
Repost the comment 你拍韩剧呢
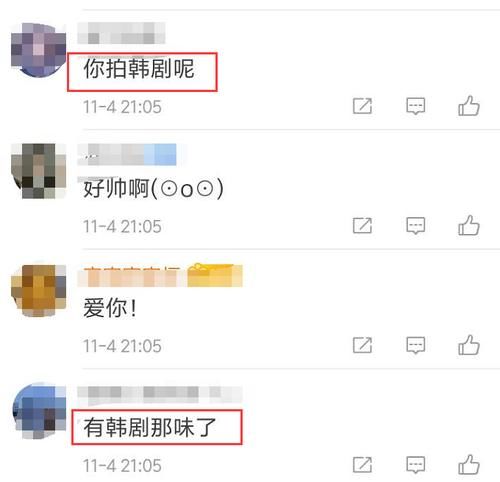click(x=362, y=106)
